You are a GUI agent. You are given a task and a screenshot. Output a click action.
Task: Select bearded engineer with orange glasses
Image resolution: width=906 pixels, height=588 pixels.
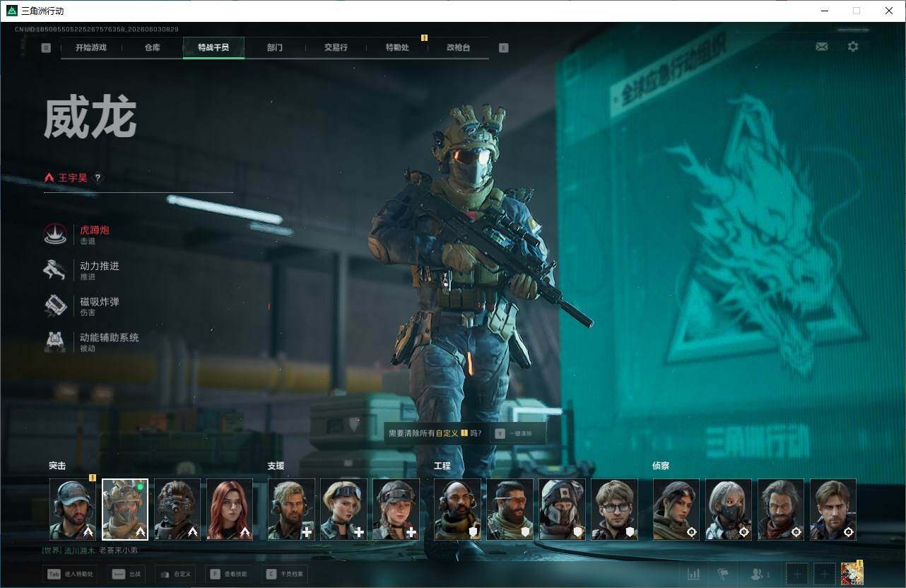[x=510, y=510]
